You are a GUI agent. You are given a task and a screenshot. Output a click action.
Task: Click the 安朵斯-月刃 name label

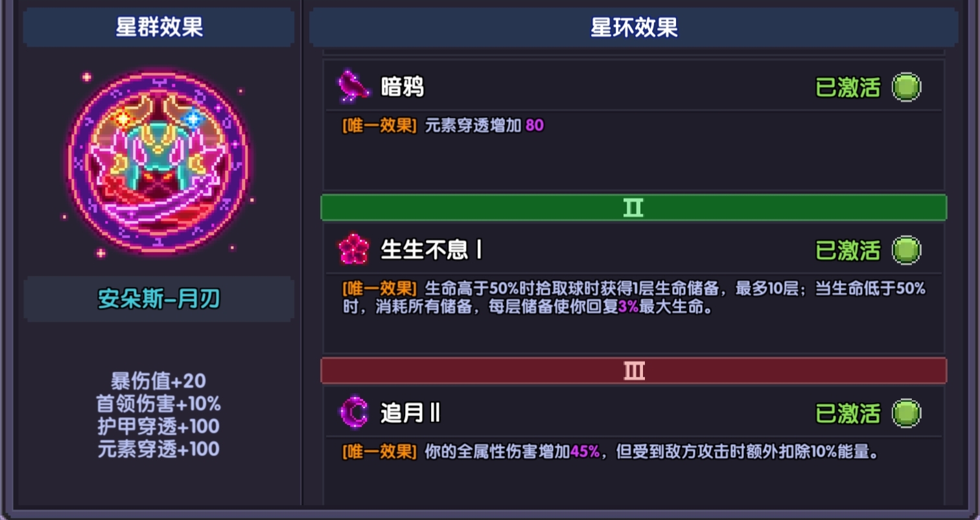(x=159, y=299)
